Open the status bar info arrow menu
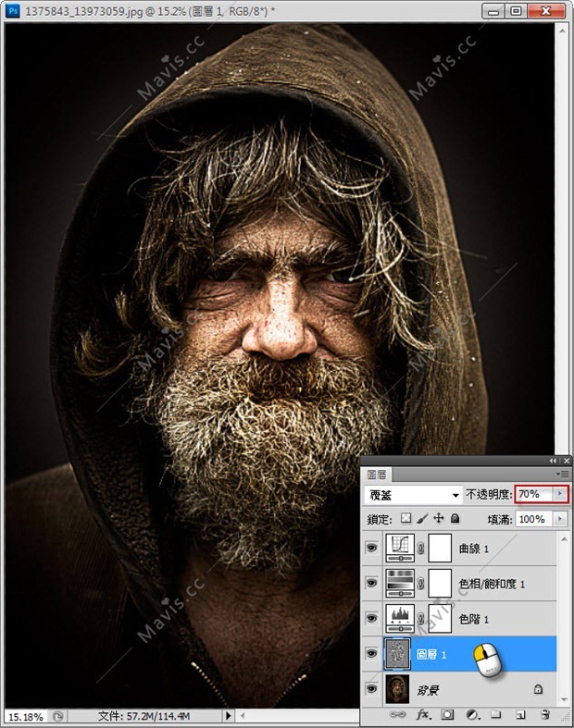The width and height of the screenshot is (574, 728). pos(228,715)
